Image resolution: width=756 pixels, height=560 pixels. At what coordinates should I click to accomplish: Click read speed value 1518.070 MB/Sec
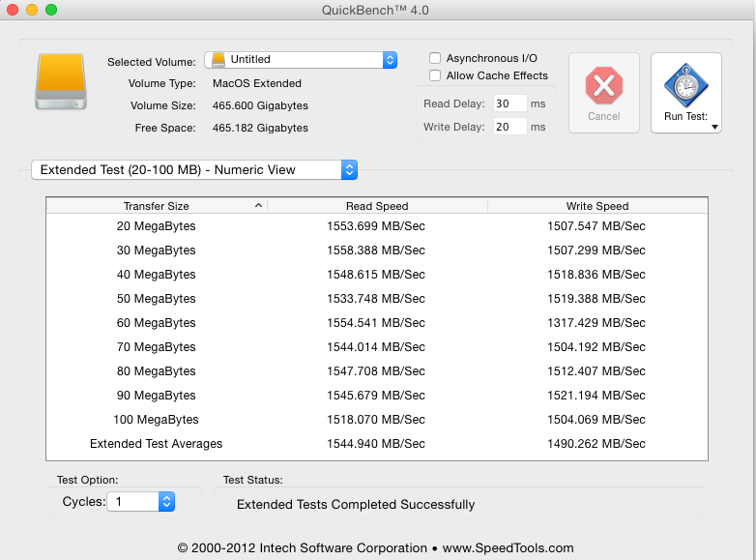click(x=376, y=419)
